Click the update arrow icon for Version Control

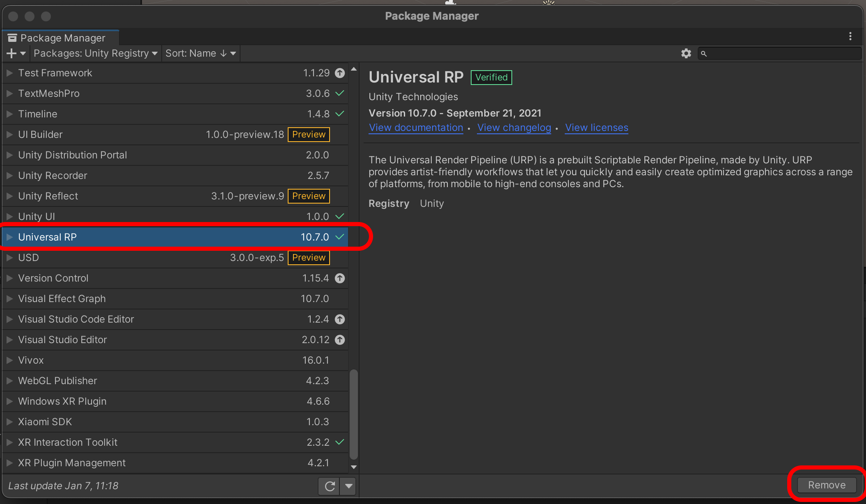pos(340,278)
